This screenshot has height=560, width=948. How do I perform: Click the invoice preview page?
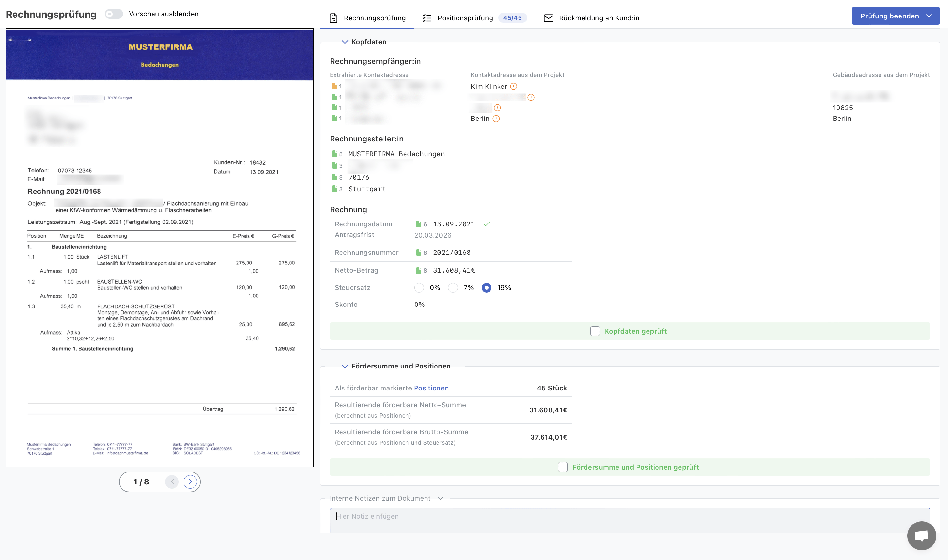point(160,248)
